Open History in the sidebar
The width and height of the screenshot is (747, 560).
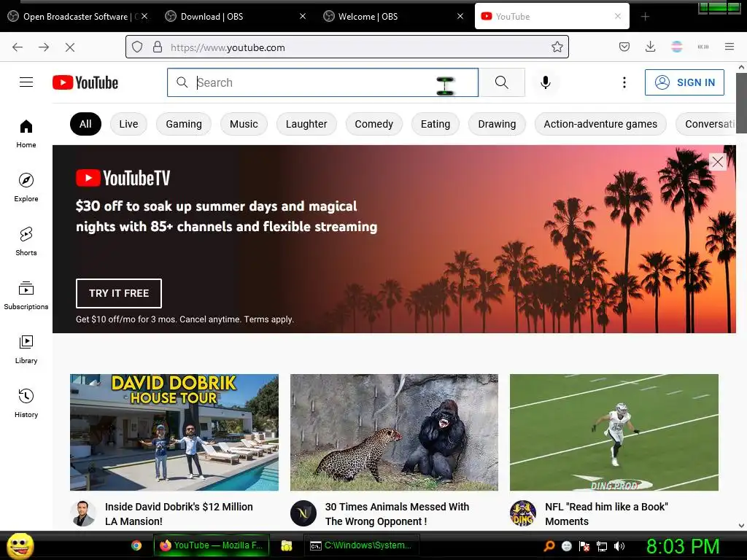click(26, 403)
